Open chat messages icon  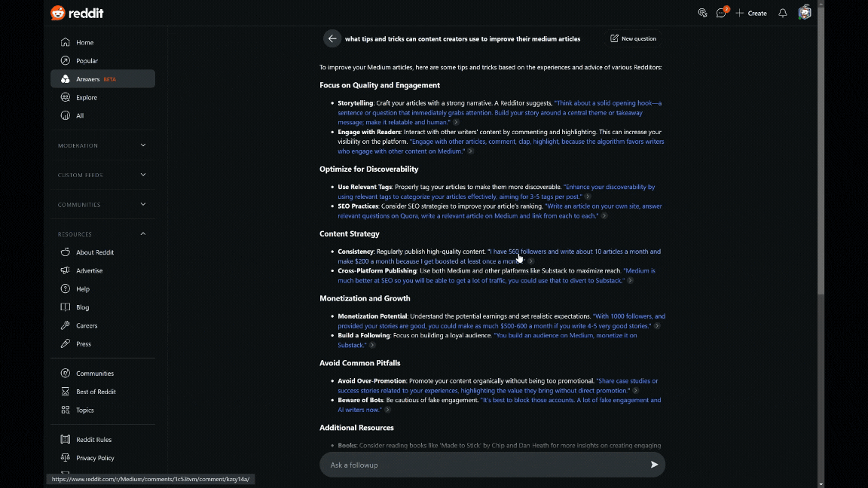coord(721,13)
